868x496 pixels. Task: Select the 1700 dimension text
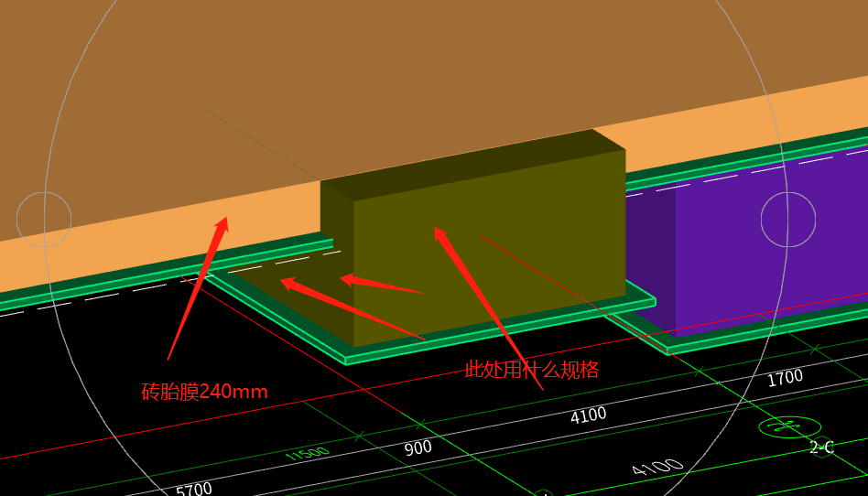[785, 378]
